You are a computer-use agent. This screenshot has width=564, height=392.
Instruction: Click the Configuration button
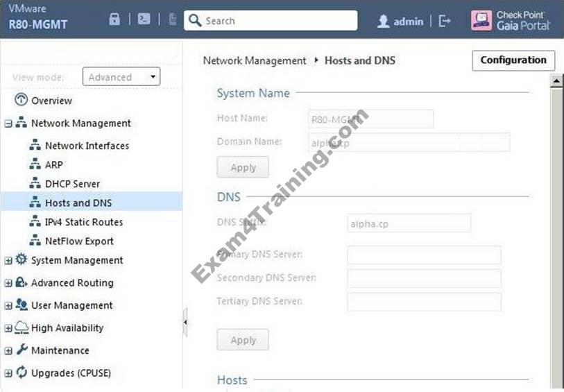click(x=513, y=60)
